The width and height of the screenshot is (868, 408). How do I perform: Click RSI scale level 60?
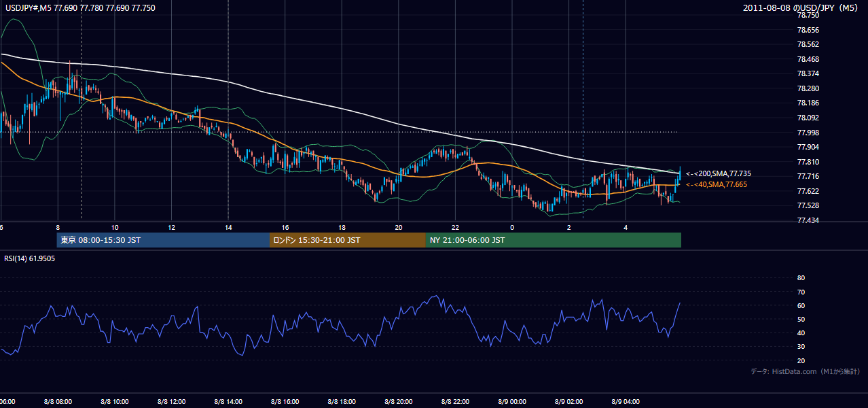coord(801,305)
